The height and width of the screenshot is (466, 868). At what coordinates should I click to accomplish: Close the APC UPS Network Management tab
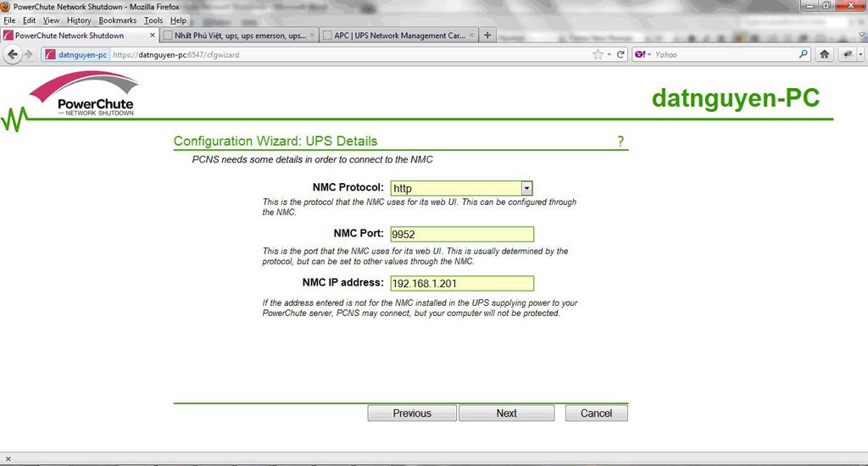coord(471,36)
